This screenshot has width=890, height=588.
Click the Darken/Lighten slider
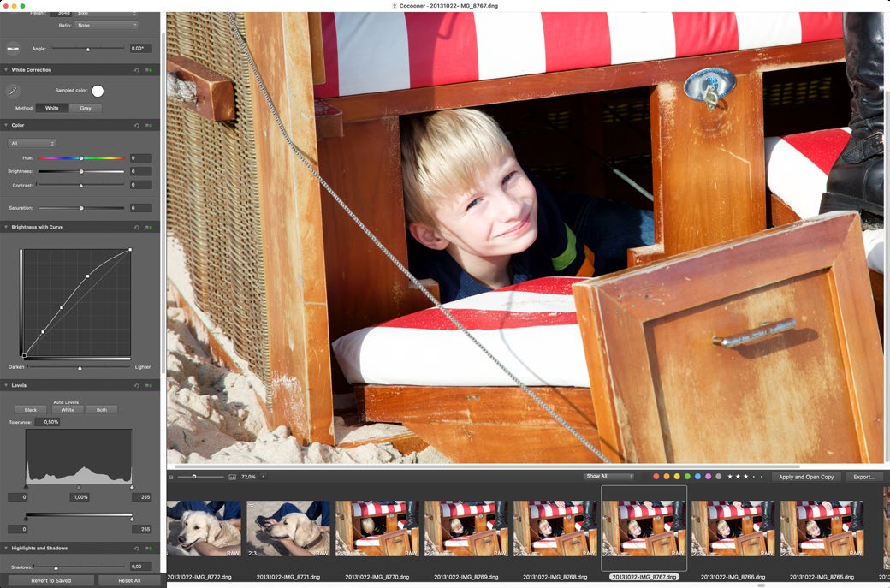click(80, 368)
